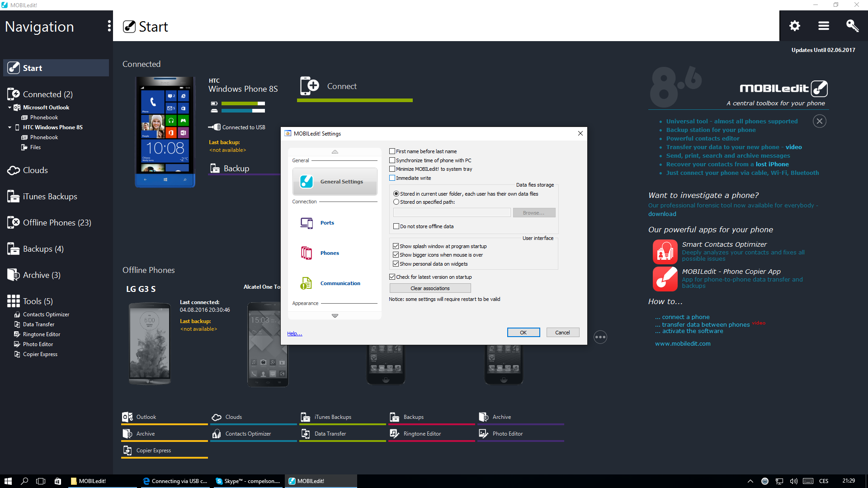Collapse the Microsoft Outlook tree node
Image resolution: width=868 pixels, height=488 pixels.
[9, 108]
